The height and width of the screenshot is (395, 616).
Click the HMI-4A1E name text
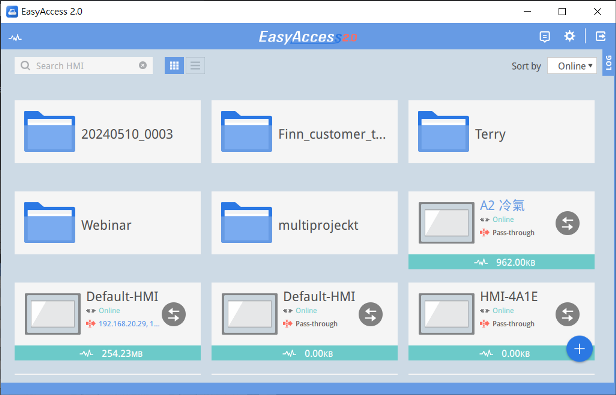(x=508, y=297)
